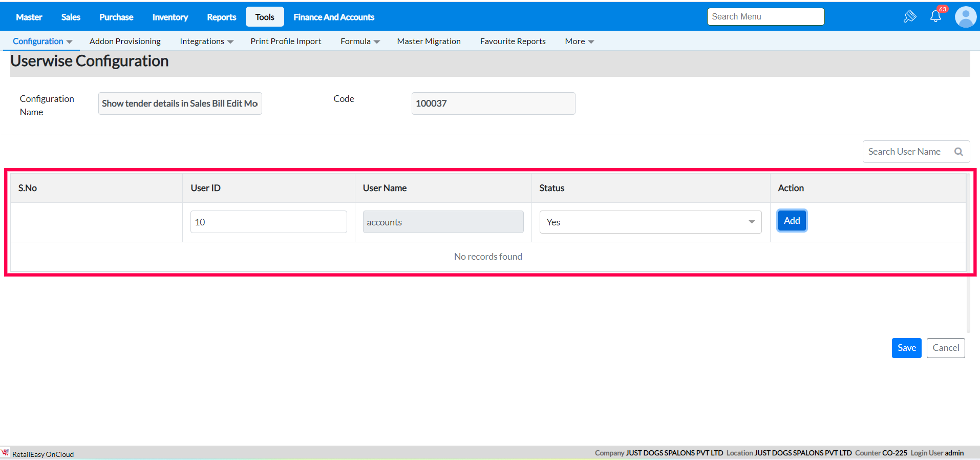Click the User ID input with 10

click(268, 222)
